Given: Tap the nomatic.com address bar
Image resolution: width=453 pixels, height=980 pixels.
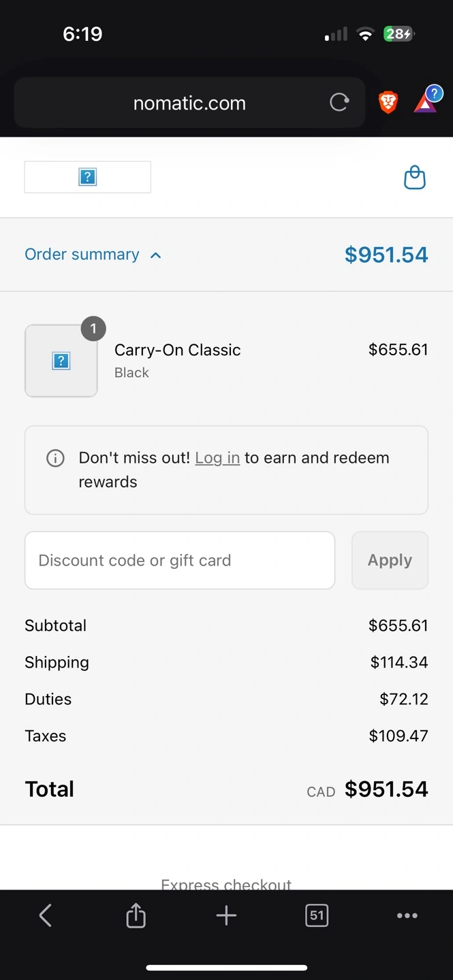Looking at the screenshot, I should [189, 103].
